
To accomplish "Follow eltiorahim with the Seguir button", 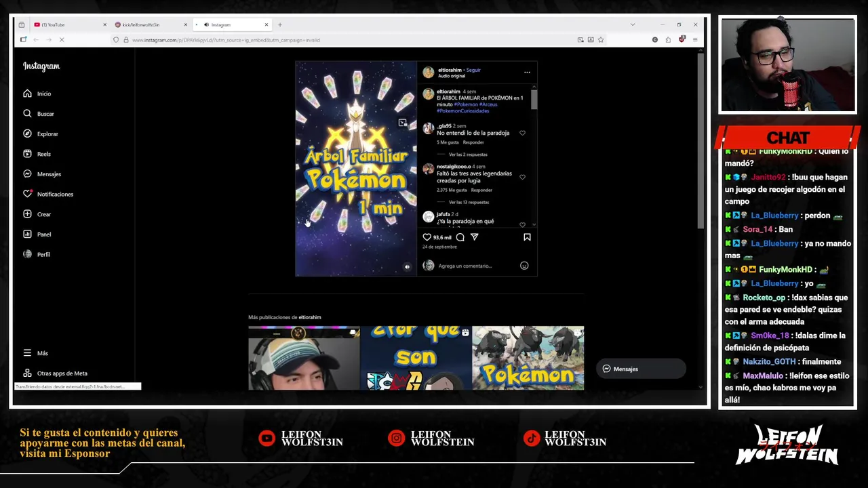I will click(473, 70).
